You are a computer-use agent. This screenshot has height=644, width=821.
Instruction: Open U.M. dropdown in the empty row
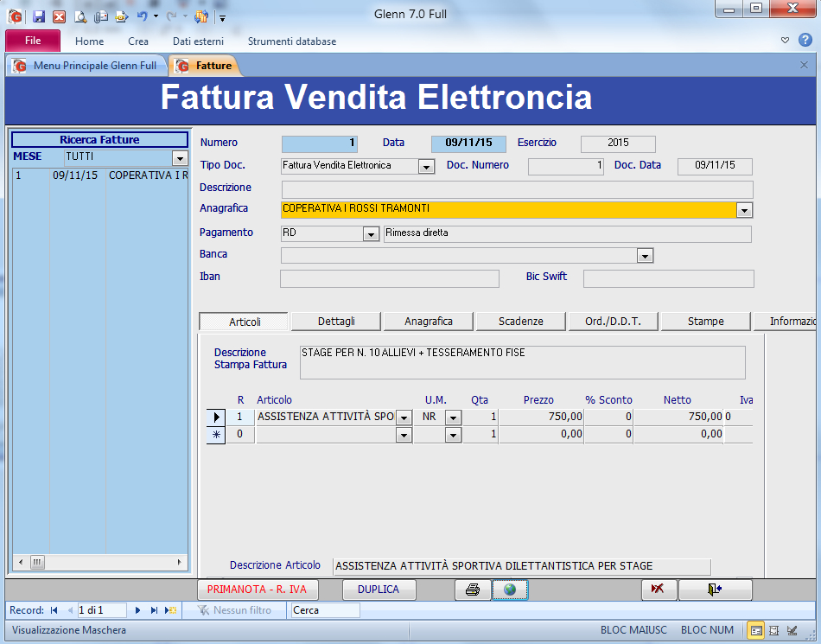click(x=453, y=435)
